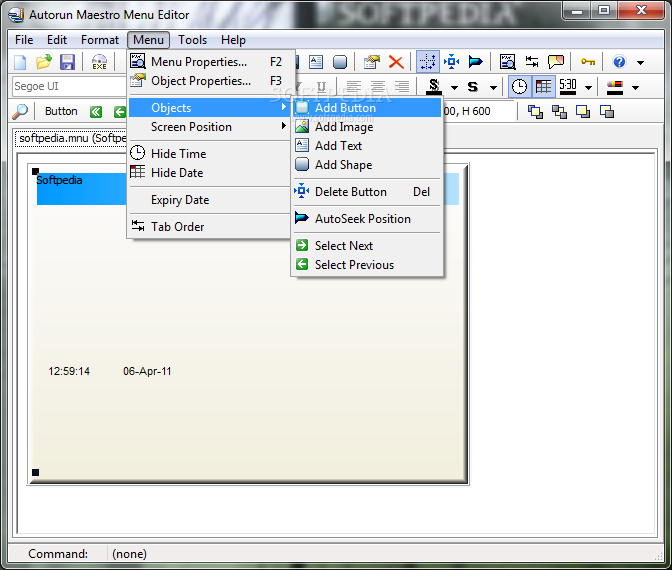Image resolution: width=672 pixels, height=570 pixels.
Task: Open the Help menu
Action: [x=233, y=40]
